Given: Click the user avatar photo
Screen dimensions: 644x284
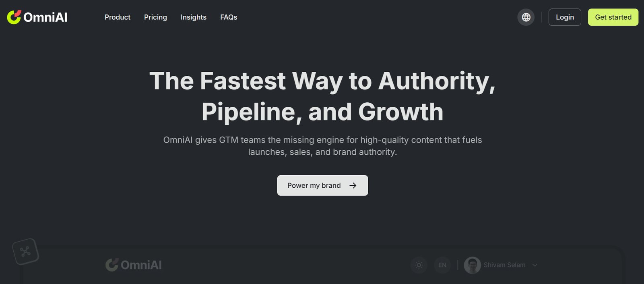Looking at the screenshot, I should [x=472, y=265].
